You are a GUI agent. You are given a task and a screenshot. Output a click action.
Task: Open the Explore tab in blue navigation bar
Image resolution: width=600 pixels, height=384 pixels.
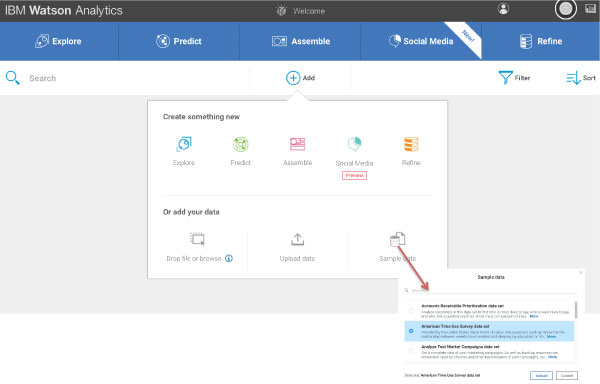pyautogui.click(x=59, y=41)
